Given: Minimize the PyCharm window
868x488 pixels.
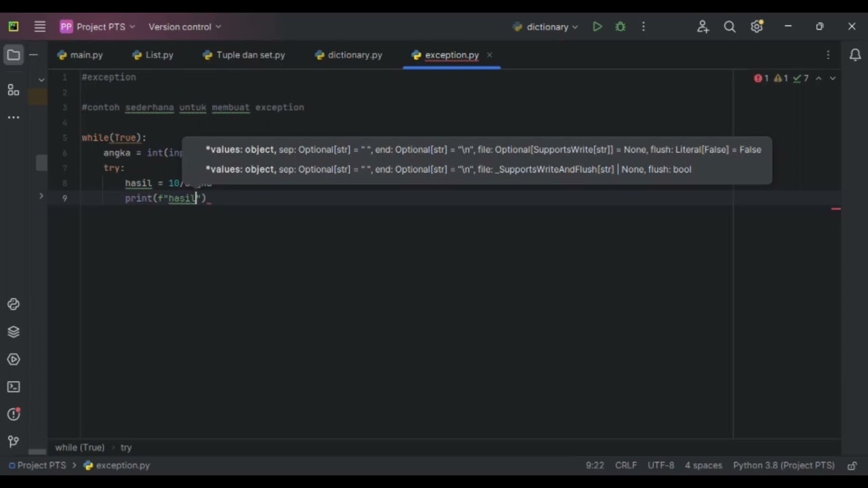Looking at the screenshot, I should [788, 26].
